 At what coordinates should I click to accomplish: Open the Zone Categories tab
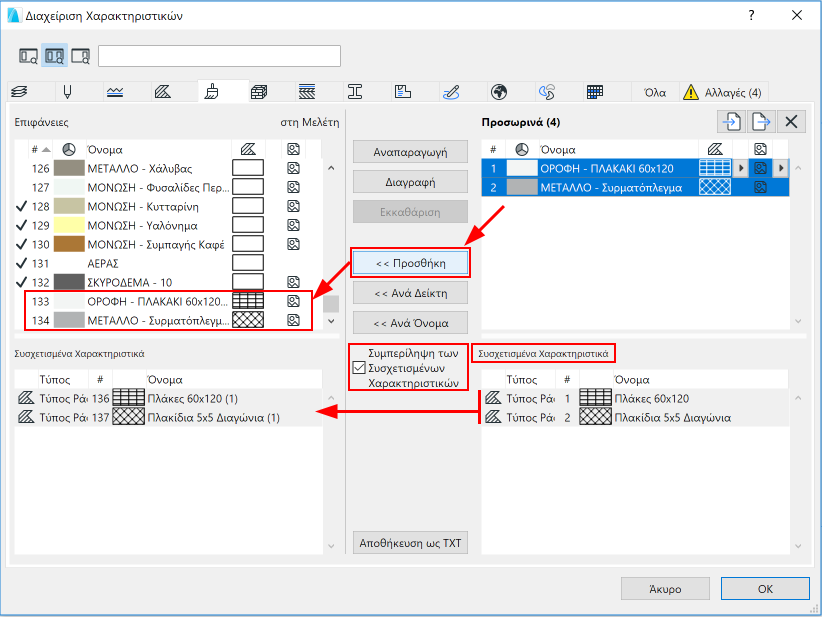coord(403,92)
